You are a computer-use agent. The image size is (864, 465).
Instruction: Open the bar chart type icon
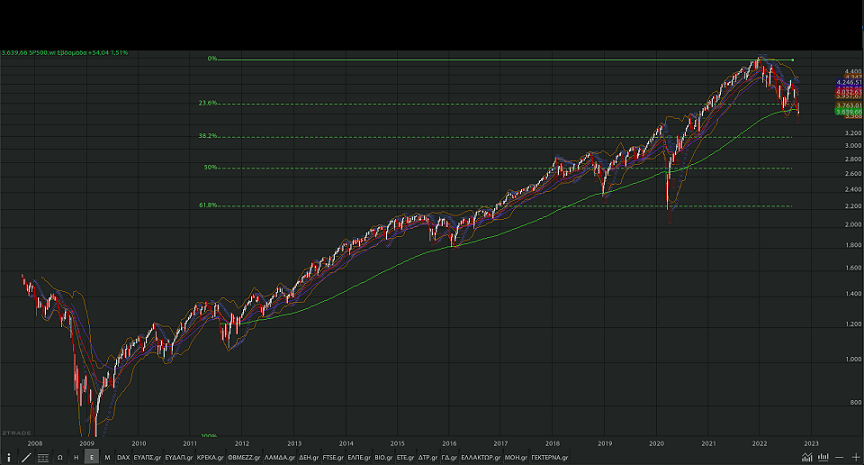click(x=823, y=457)
